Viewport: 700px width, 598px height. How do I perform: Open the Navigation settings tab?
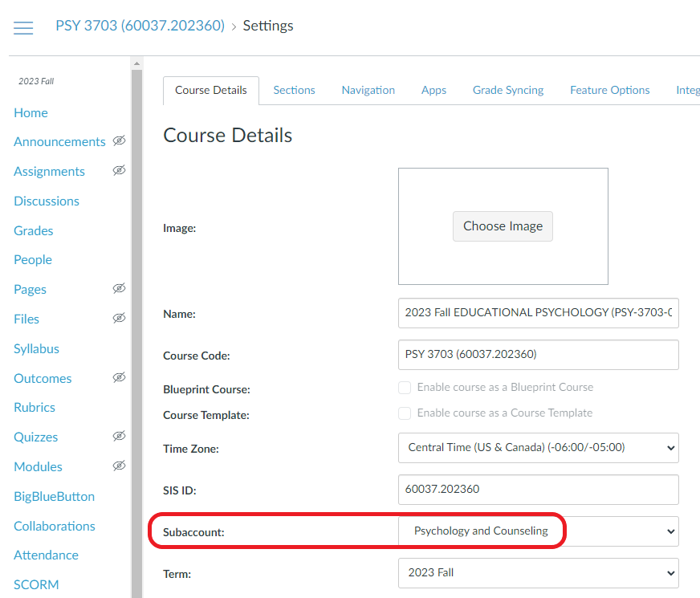(368, 90)
